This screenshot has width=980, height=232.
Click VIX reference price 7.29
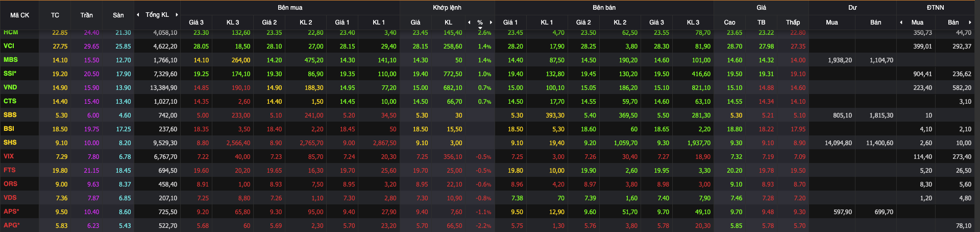(x=62, y=157)
